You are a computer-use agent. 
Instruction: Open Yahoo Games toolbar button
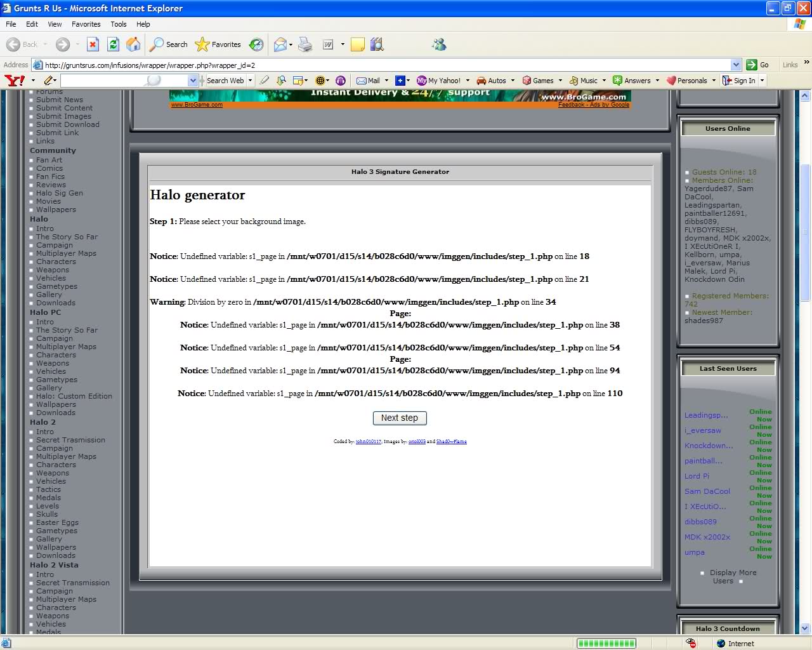tap(538, 81)
